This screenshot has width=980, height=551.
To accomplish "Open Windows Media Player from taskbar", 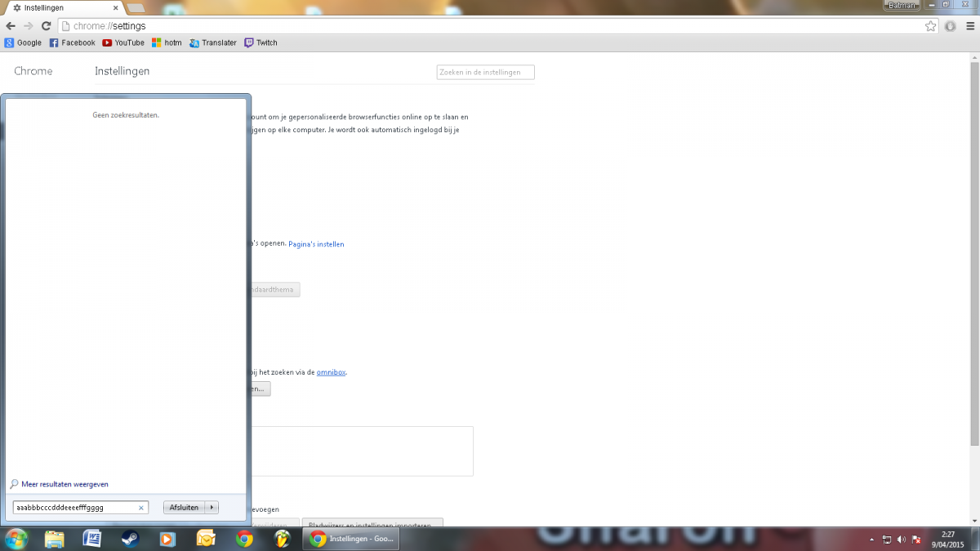I will (x=167, y=539).
